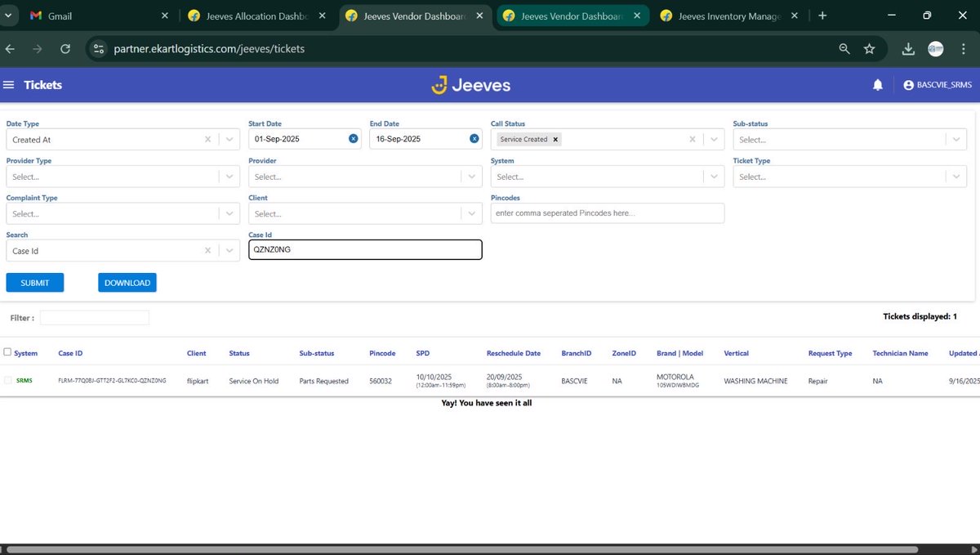Screen dimensions: 980x555
Task: Open the Complaint Type dropdown
Action: [123, 213]
